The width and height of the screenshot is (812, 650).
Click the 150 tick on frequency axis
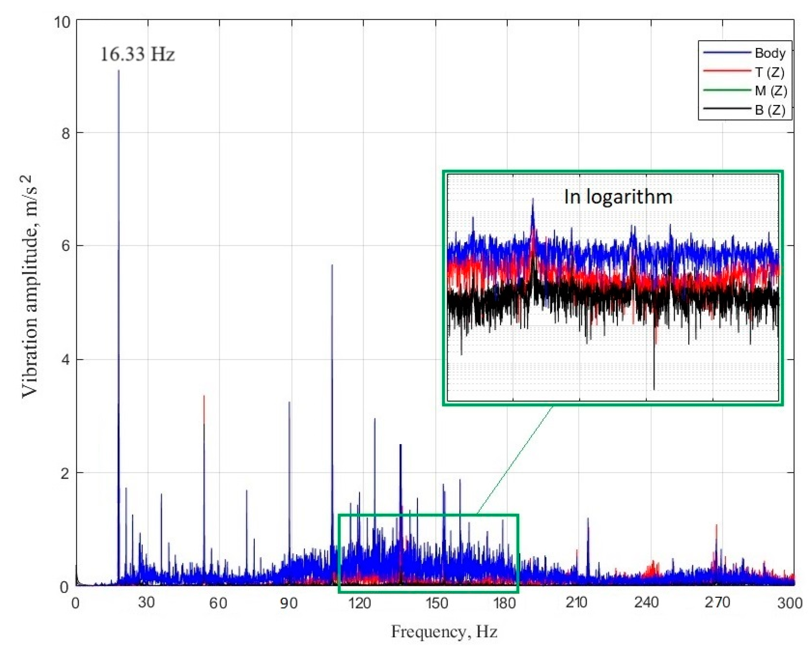436,603
